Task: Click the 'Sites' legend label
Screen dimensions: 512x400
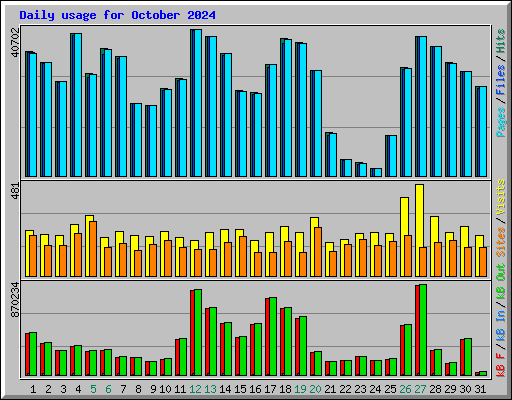Action: point(501,242)
